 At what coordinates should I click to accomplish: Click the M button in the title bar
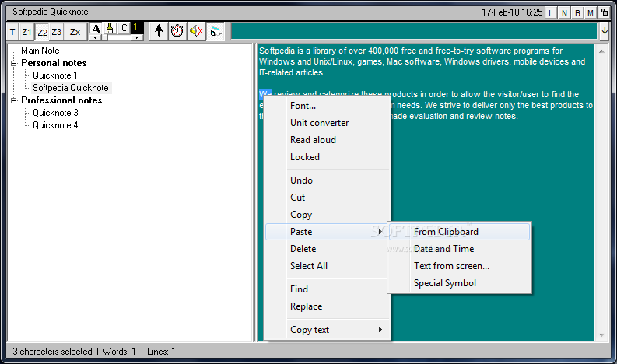(591, 13)
